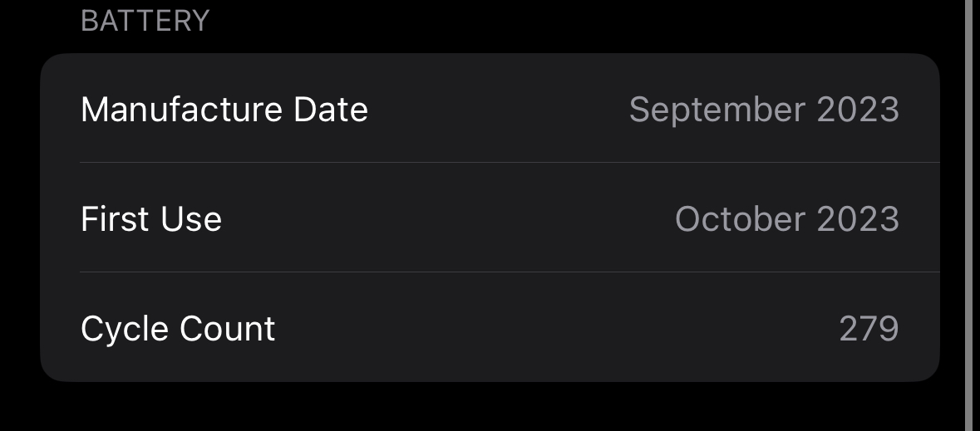
Task: Click empty space between Manufacture Date and September
Action: 499,110
